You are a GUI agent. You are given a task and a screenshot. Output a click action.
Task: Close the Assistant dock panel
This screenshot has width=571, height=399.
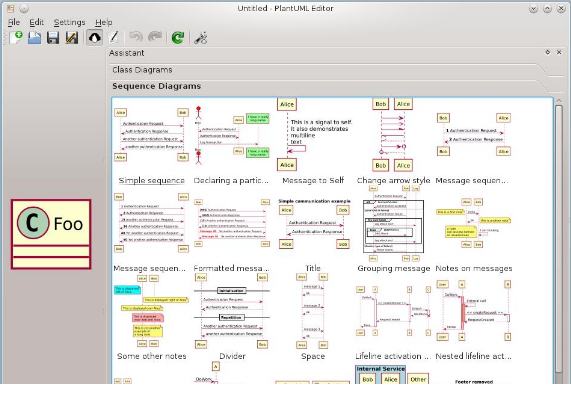click(559, 52)
